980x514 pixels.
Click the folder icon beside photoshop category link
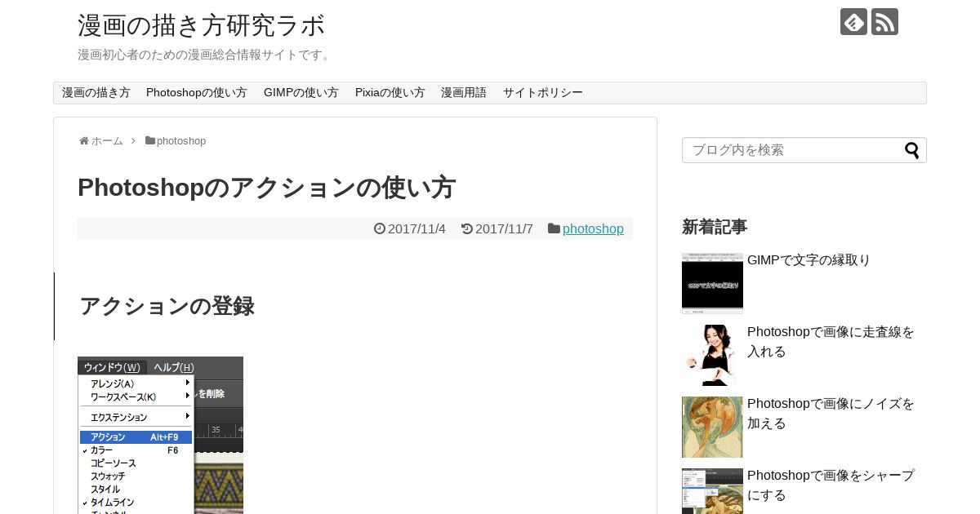pos(554,229)
